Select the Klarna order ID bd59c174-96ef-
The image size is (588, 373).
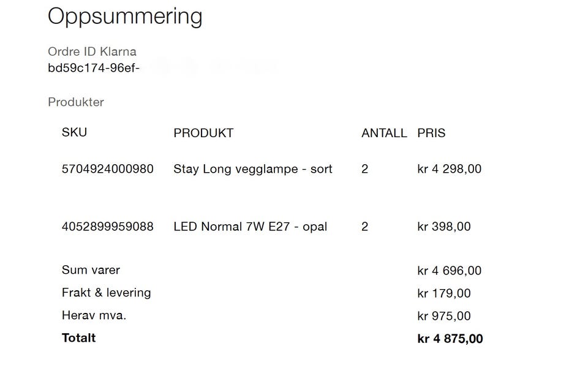tap(94, 68)
